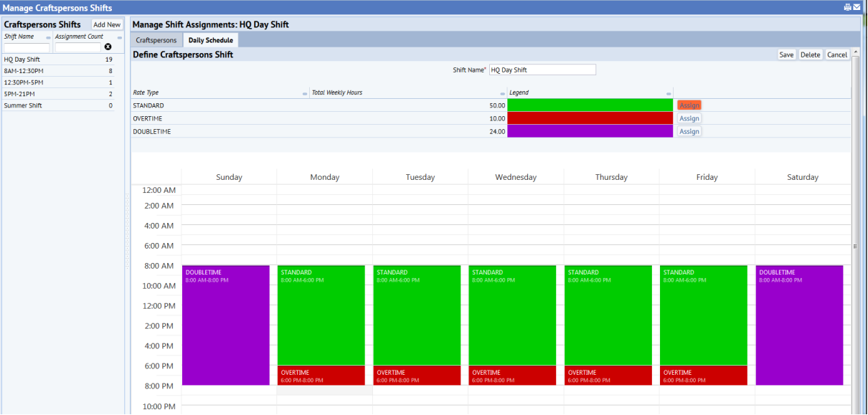
Task: Click Assign for the OVERTIME rate type
Action: (689, 118)
